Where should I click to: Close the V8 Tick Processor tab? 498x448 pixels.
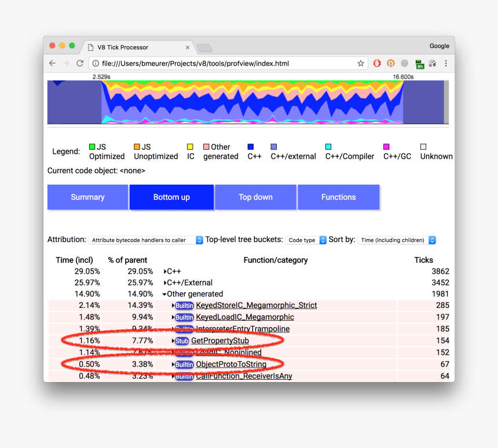click(x=188, y=47)
